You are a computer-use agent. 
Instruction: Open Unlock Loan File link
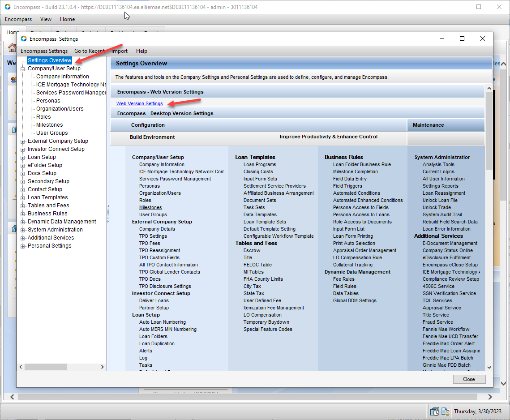440,201
